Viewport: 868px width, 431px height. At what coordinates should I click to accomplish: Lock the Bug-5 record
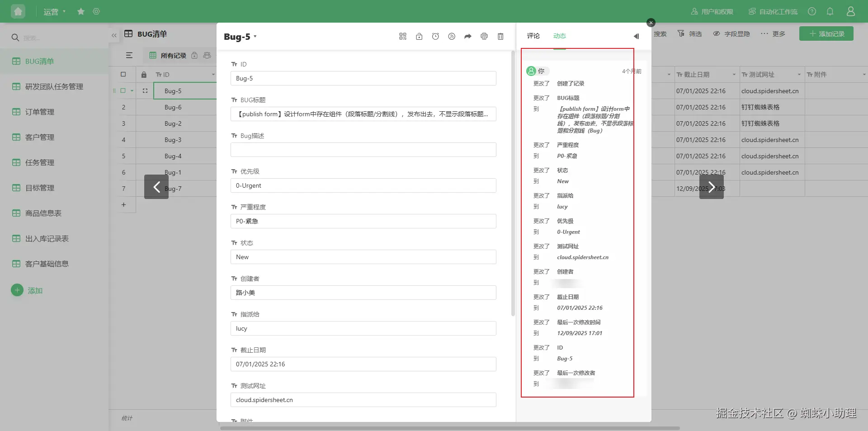tap(419, 36)
